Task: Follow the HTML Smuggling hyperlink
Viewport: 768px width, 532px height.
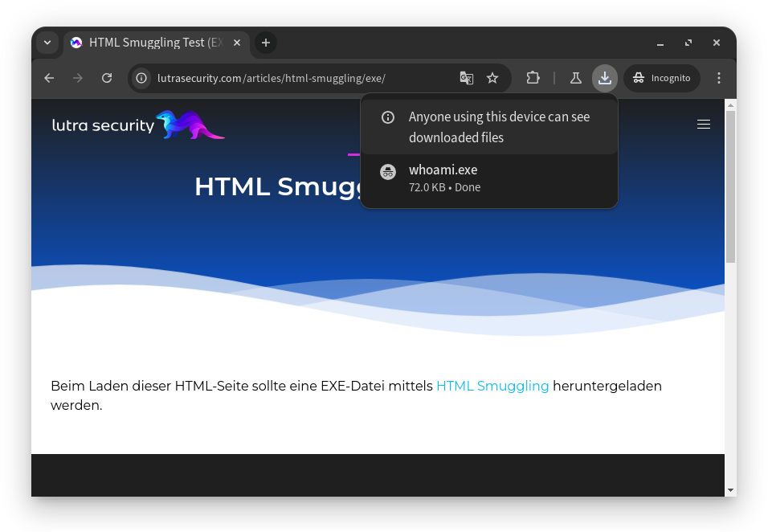Action: tap(492, 386)
